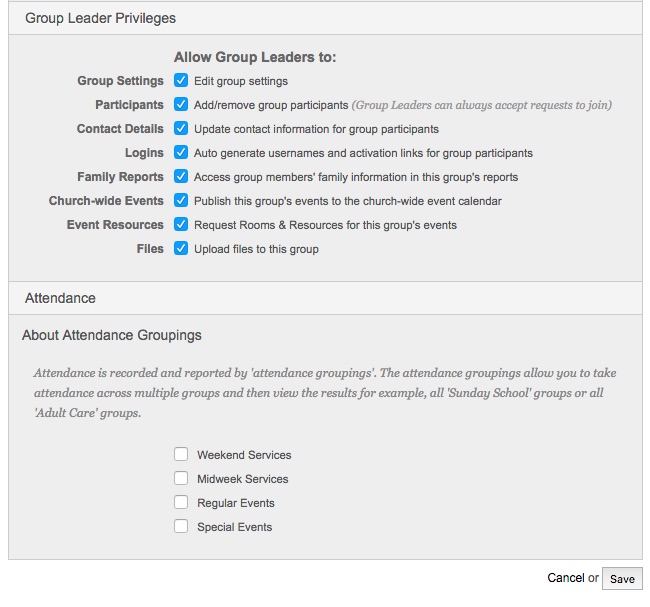
Task: Click the Save button
Action: [622, 579]
